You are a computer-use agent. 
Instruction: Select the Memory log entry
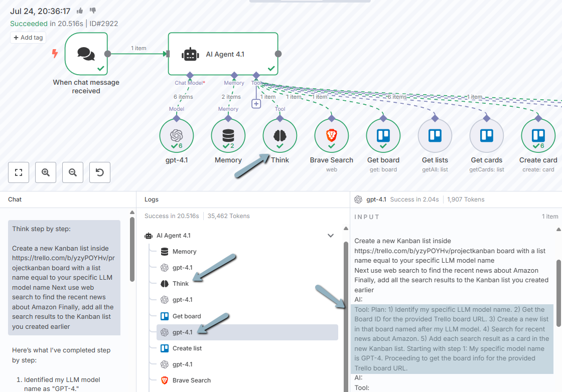[x=247, y=252]
